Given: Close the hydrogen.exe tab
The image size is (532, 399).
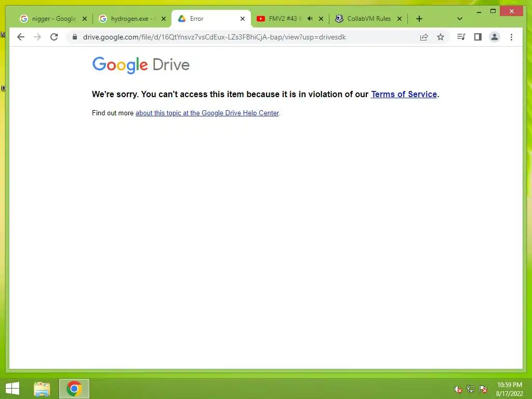Looking at the screenshot, I should pos(164,19).
